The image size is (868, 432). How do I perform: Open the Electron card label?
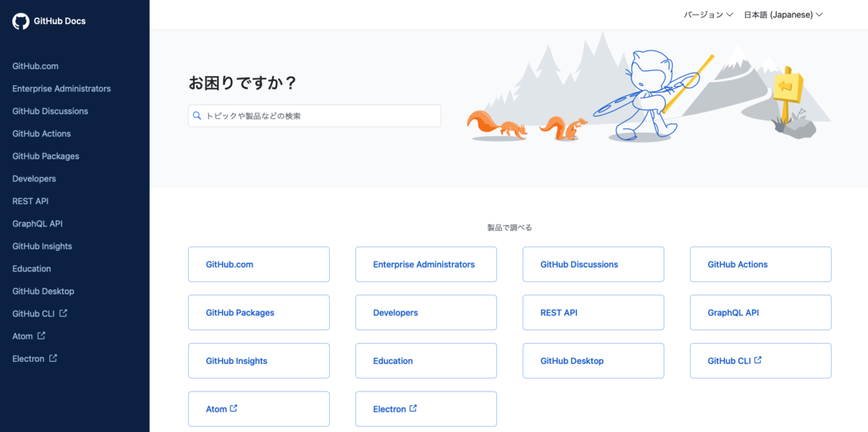[389, 409]
